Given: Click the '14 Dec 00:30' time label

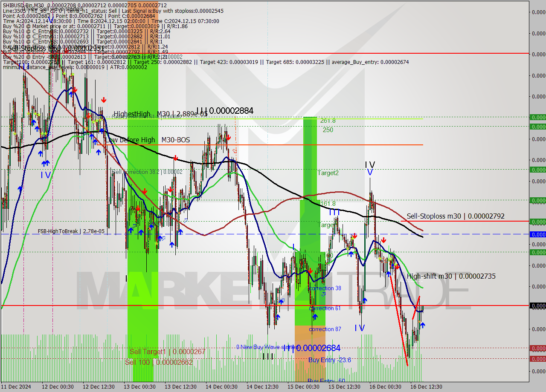Looking at the screenshot, I should (222, 386).
